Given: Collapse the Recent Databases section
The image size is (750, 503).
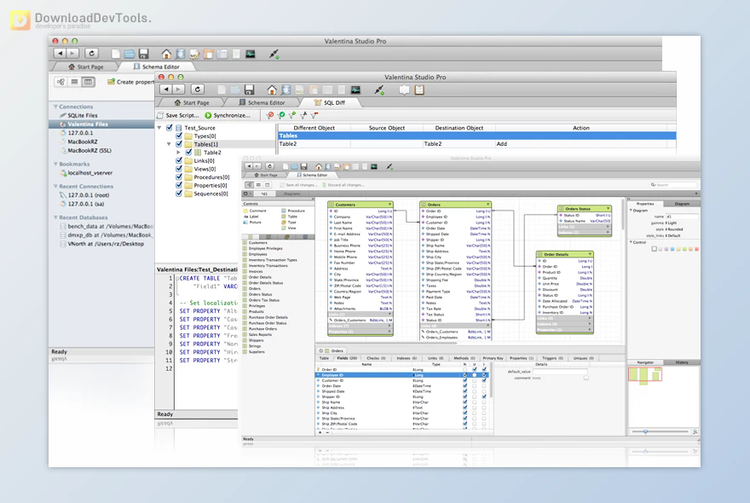Looking at the screenshot, I should pos(55,217).
